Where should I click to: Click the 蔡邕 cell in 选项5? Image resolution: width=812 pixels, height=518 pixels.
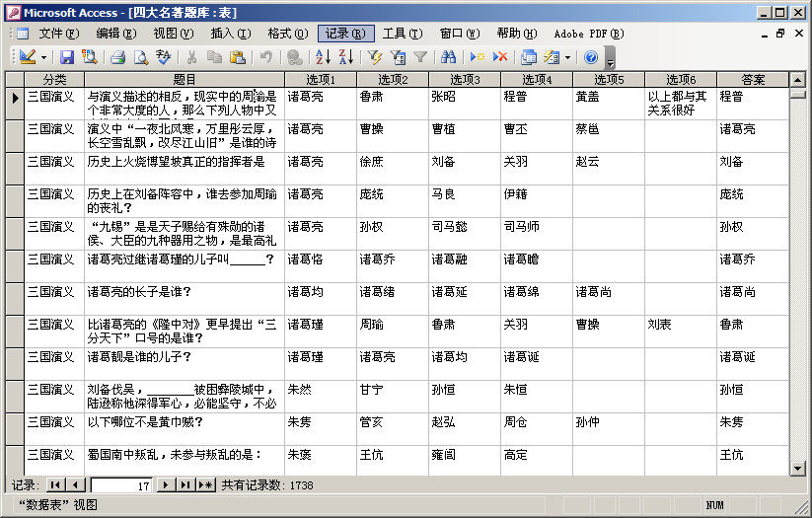coord(609,136)
